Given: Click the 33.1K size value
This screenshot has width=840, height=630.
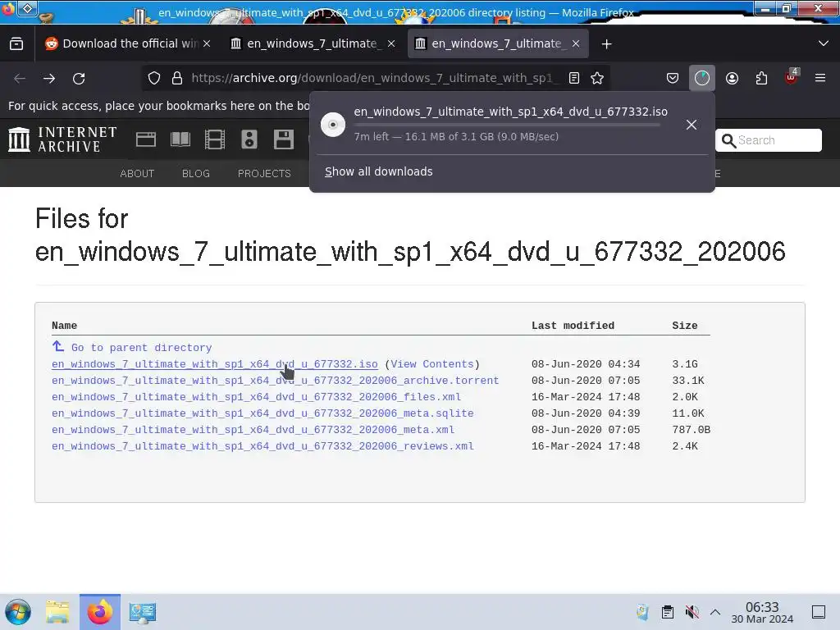Looking at the screenshot, I should (x=688, y=381).
